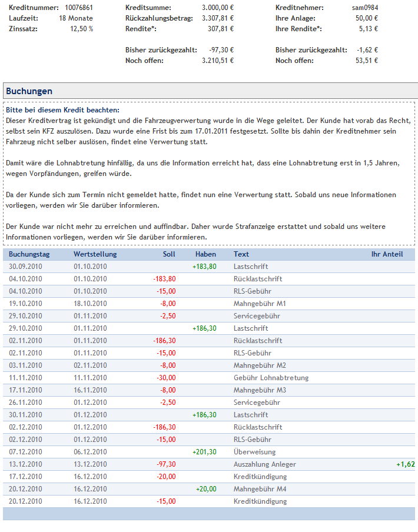Select the Auszahlung Anleger entry
The image size is (418, 532).
point(265,464)
